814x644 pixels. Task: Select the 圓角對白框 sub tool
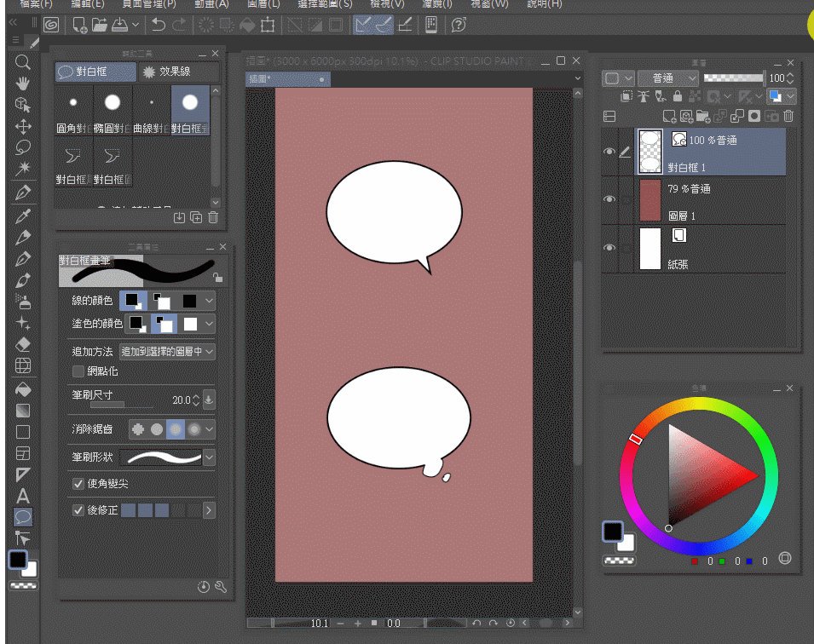click(x=73, y=111)
